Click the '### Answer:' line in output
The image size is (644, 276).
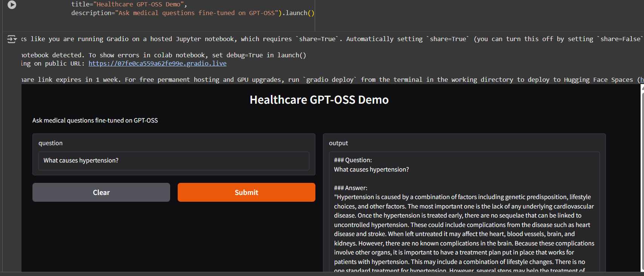click(x=350, y=188)
